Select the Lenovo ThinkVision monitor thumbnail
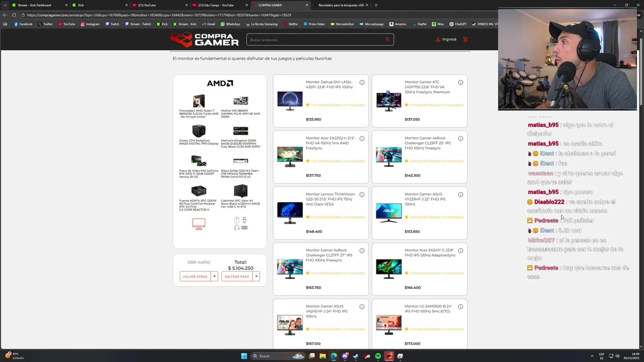 [290, 213]
